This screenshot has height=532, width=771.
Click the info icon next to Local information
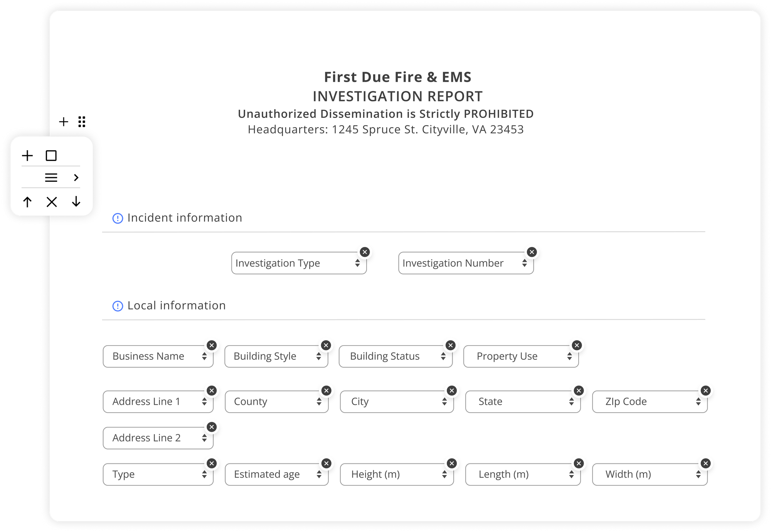[x=118, y=305]
